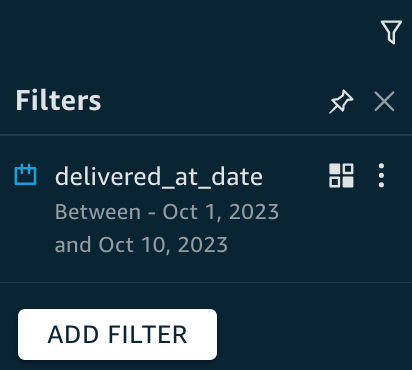This screenshot has height=370, width=412.
Task: Click the calendar icon beside delivered_at_date
Action: [25, 174]
